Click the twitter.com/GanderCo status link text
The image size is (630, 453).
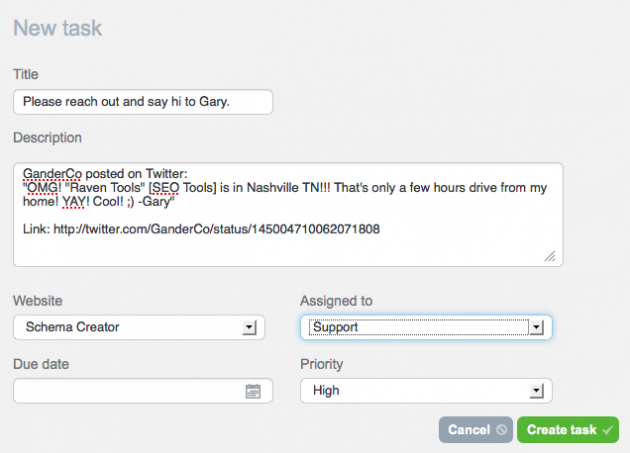[x=217, y=229]
